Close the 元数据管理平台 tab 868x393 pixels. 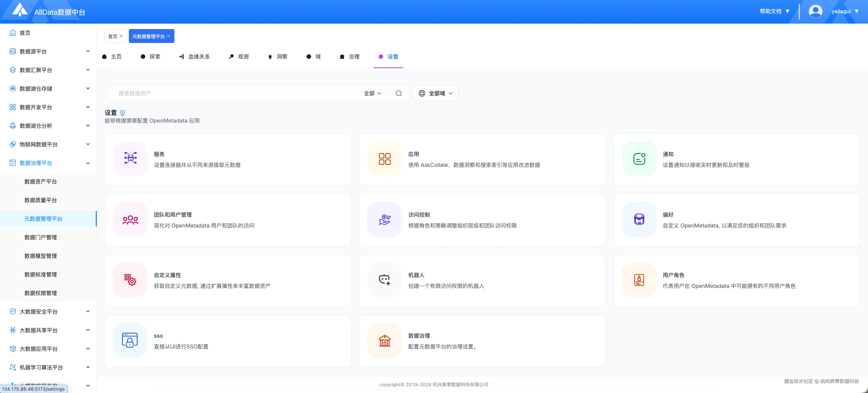coord(169,36)
